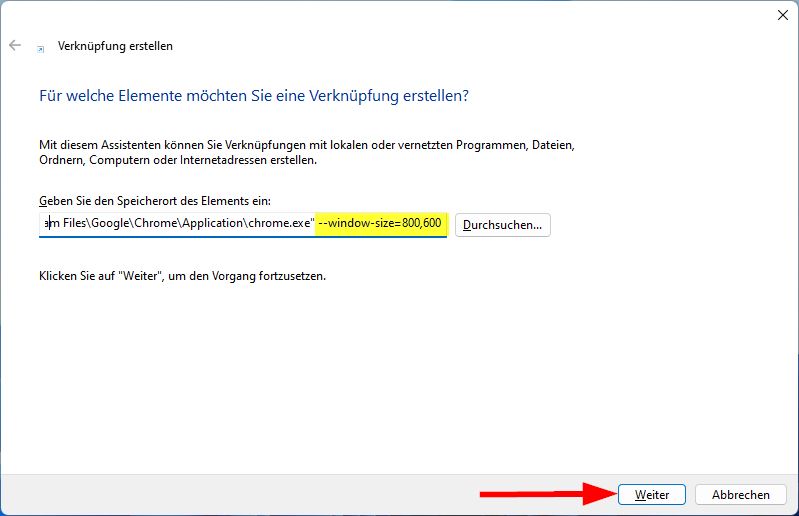Click the label 'Geben Sie den Speicherort des Elements ein:'
This screenshot has width=799, height=516.
pyautogui.click(x=155, y=201)
